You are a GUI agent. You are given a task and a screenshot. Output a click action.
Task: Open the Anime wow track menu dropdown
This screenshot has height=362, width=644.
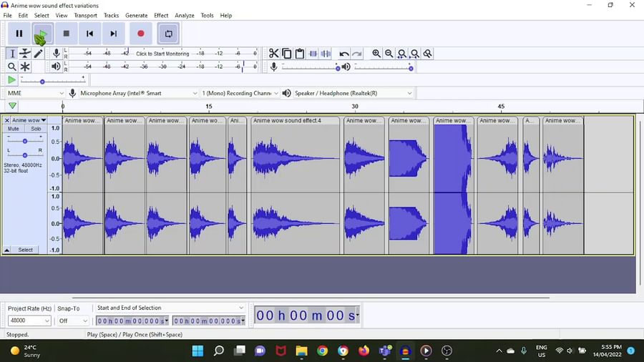click(29, 120)
